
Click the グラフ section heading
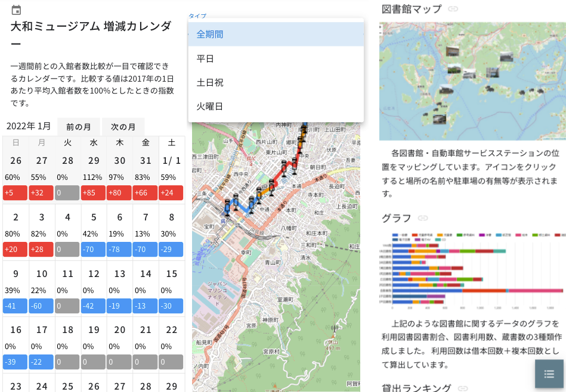click(397, 218)
